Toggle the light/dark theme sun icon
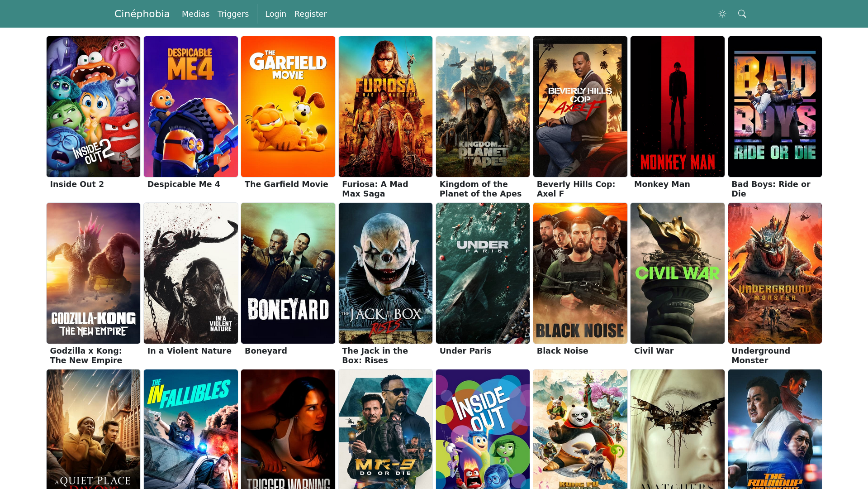The image size is (868, 489). click(x=722, y=14)
